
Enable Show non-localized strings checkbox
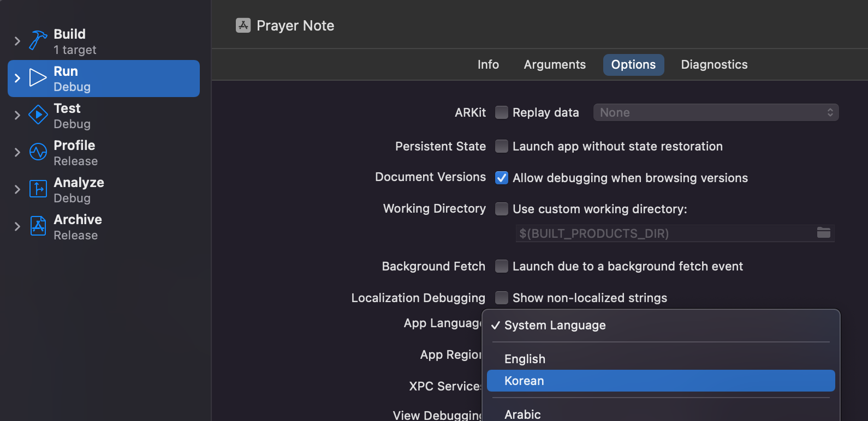501,298
